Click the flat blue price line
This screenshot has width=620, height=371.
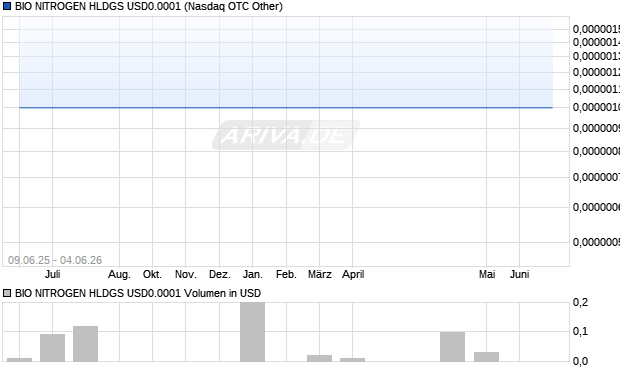(286, 107)
